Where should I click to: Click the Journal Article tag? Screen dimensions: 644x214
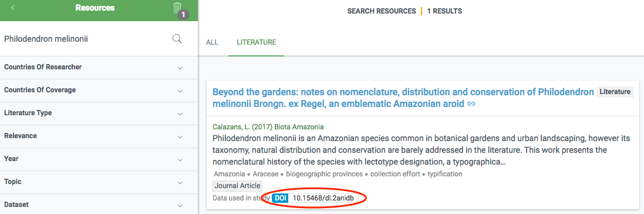pos(237,186)
